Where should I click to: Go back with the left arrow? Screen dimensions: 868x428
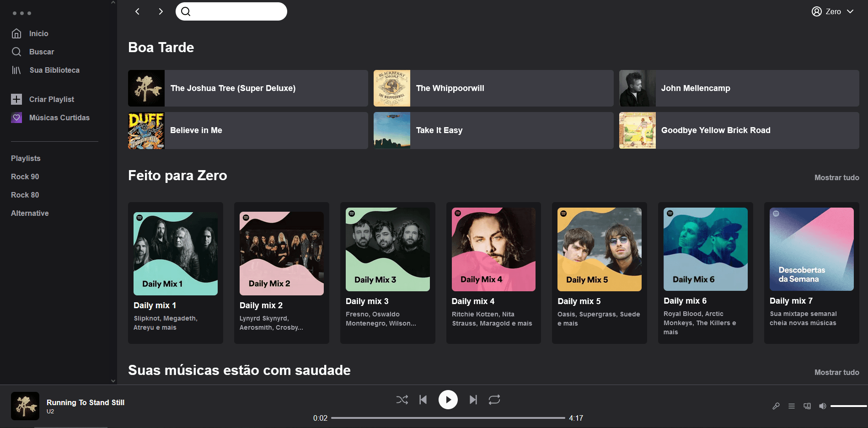coord(137,11)
